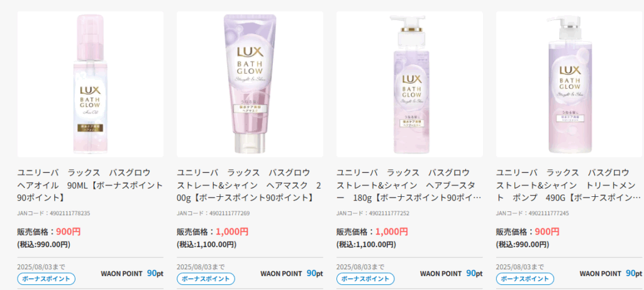Click the ボーナスポイント badge under the hair oil
Screen dimensions: 644x290
[46, 279]
